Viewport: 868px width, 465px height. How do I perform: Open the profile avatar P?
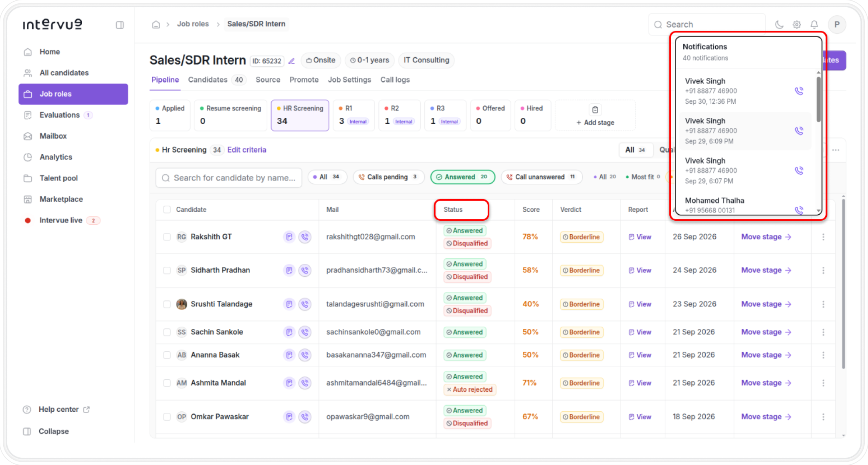click(x=837, y=24)
